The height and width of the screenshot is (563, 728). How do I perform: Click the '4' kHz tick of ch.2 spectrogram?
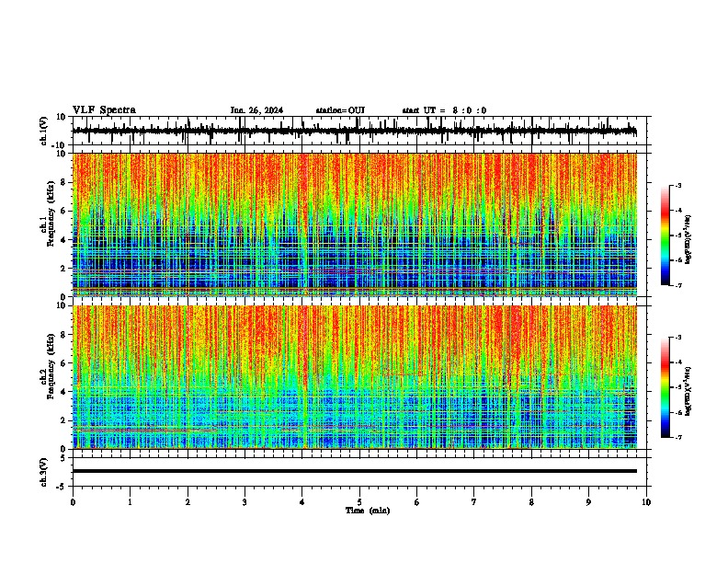pyautogui.click(x=64, y=392)
